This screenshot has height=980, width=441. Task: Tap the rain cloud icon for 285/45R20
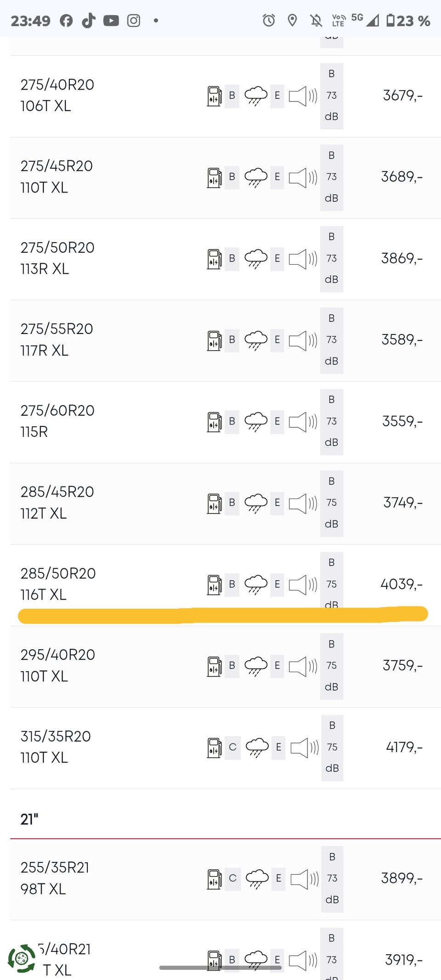point(256,503)
